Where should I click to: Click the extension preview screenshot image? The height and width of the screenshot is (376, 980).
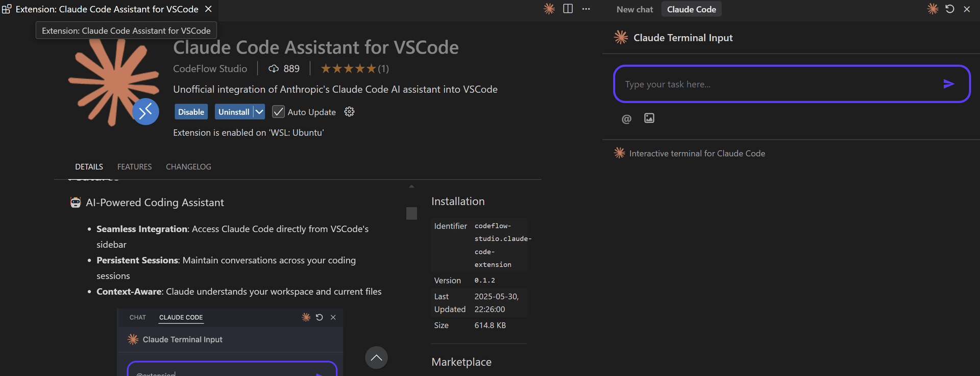230,342
